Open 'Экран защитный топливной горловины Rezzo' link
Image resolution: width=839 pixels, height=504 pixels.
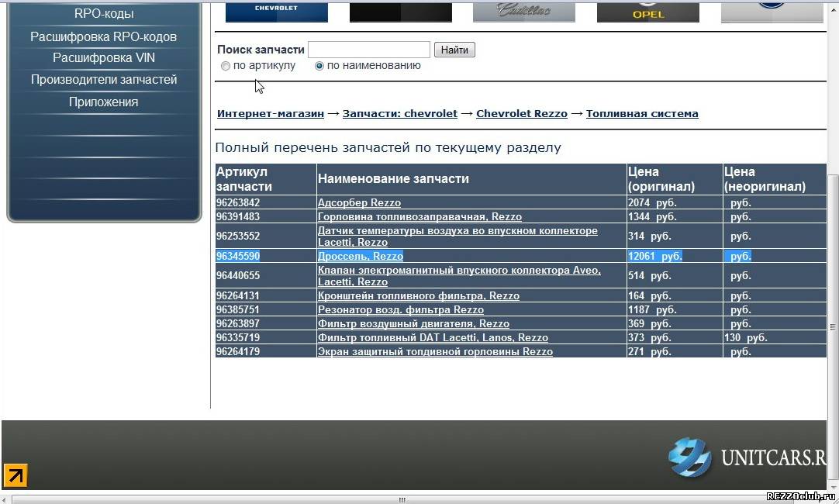[436, 351]
